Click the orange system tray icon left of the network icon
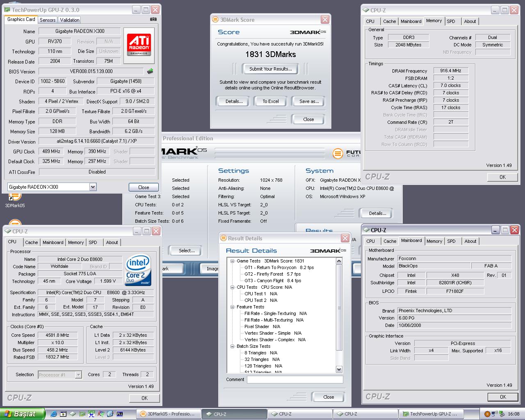 coord(487,414)
